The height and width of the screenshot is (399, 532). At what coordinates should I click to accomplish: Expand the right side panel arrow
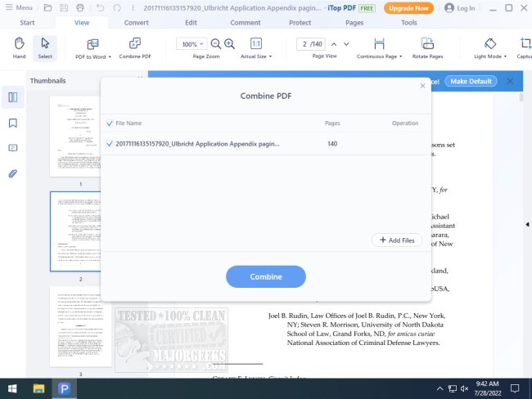click(527, 224)
